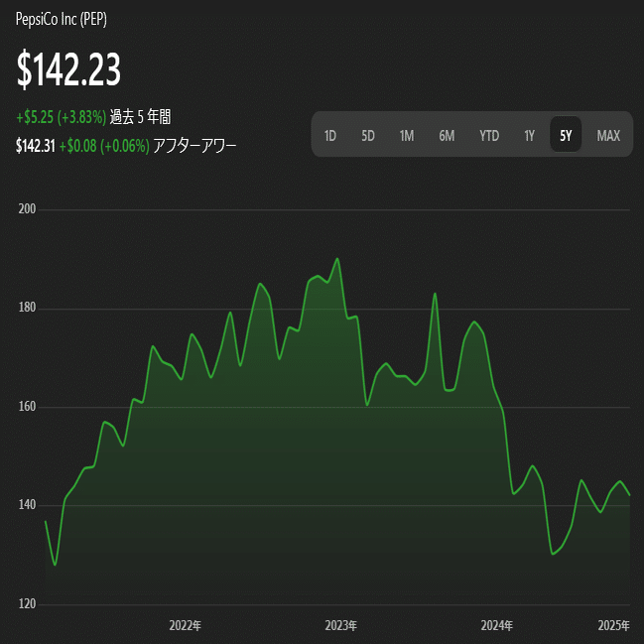This screenshot has width=644, height=644.
Task: Select the active 5Y range
Action: pyautogui.click(x=566, y=135)
